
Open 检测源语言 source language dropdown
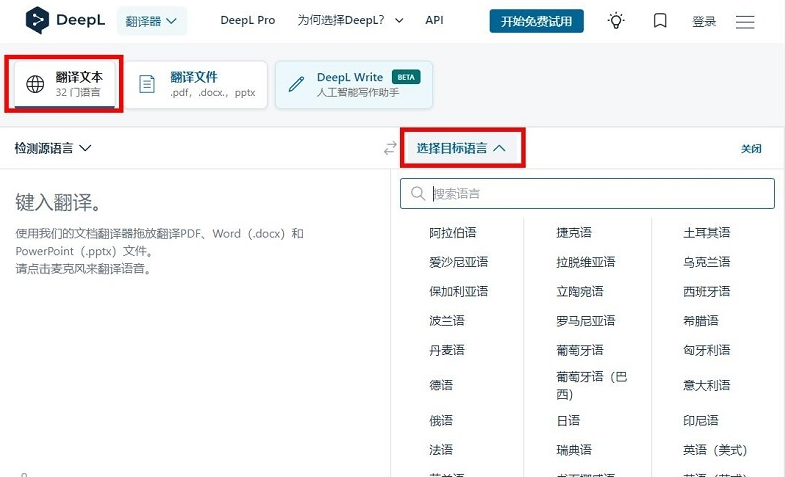click(53, 148)
